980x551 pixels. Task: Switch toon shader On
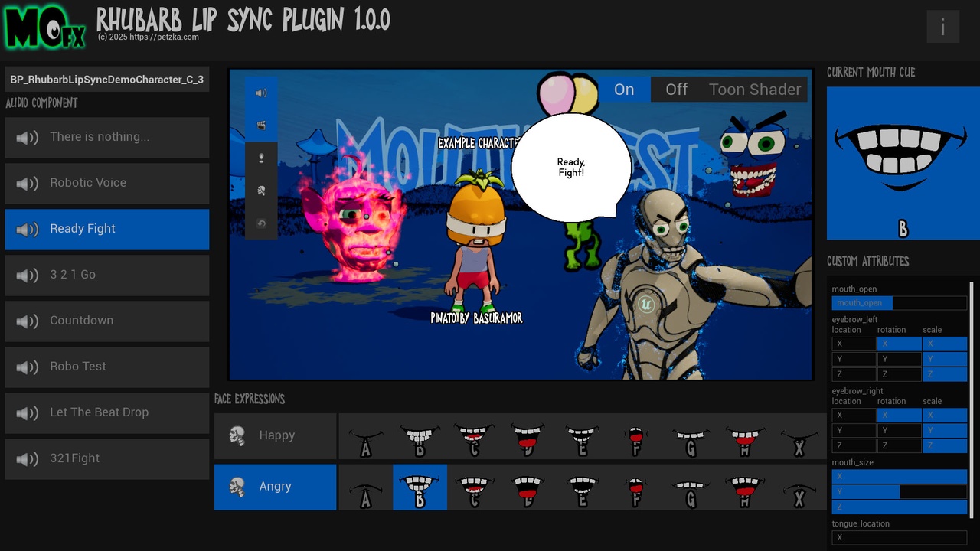point(624,90)
